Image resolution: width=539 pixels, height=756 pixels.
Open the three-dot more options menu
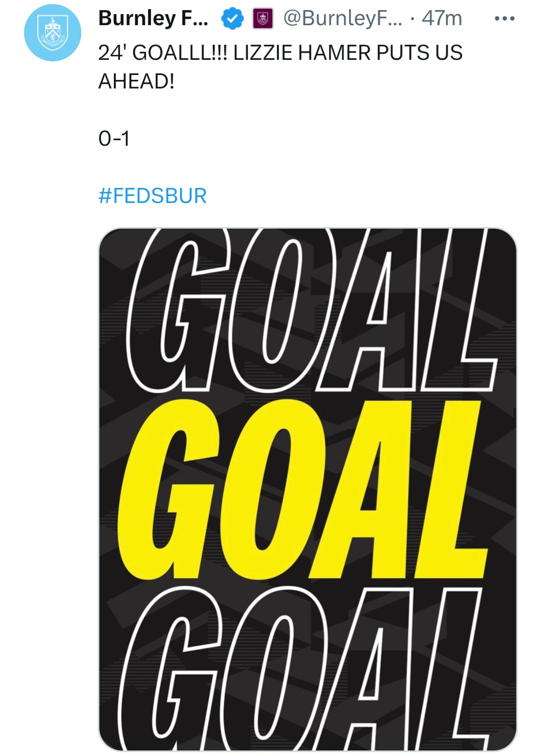tap(504, 19)
